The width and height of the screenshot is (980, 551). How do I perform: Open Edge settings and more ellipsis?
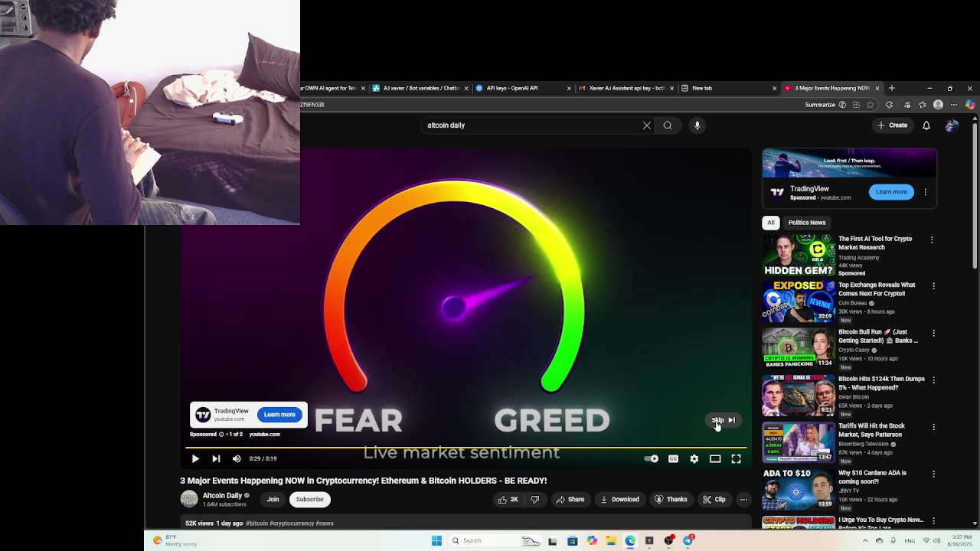(x=954, y=105)
